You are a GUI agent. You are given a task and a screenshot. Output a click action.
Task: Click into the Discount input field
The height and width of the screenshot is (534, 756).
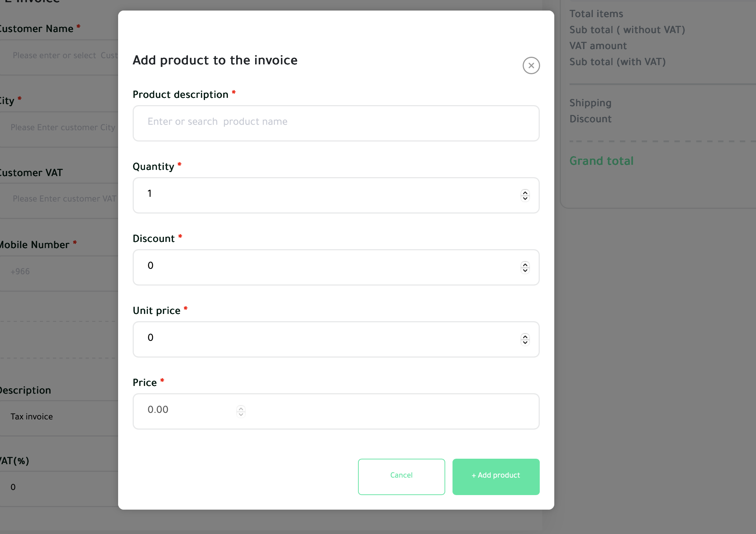pos(336,267)
